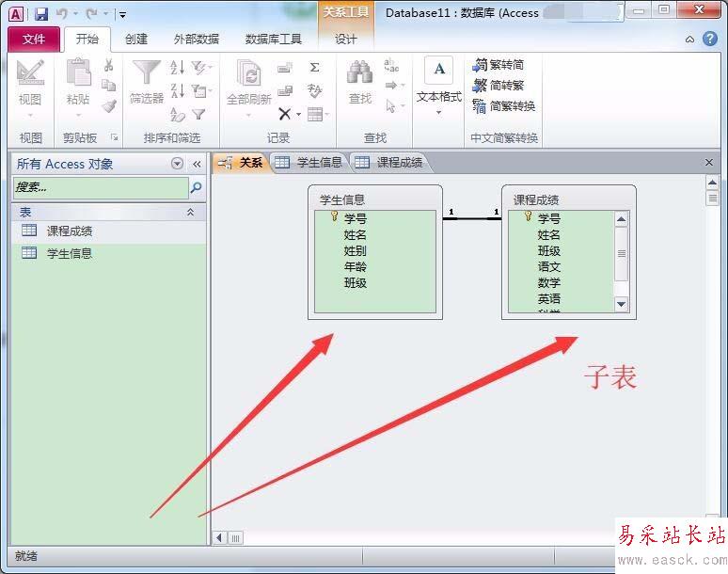Screen dimensions: 728x574
Task: Select the 设计 ribbon tab
Action: click(346, 39)
